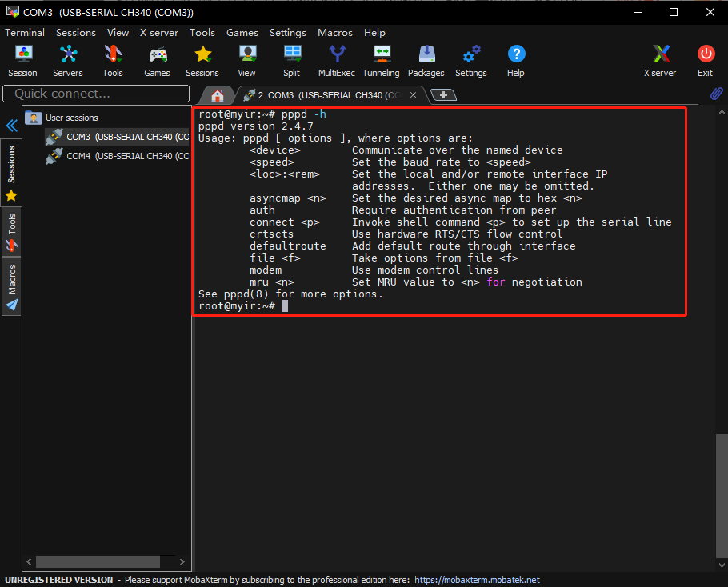
Task: Select the COM3 session in tree
Action: point(118,137)
